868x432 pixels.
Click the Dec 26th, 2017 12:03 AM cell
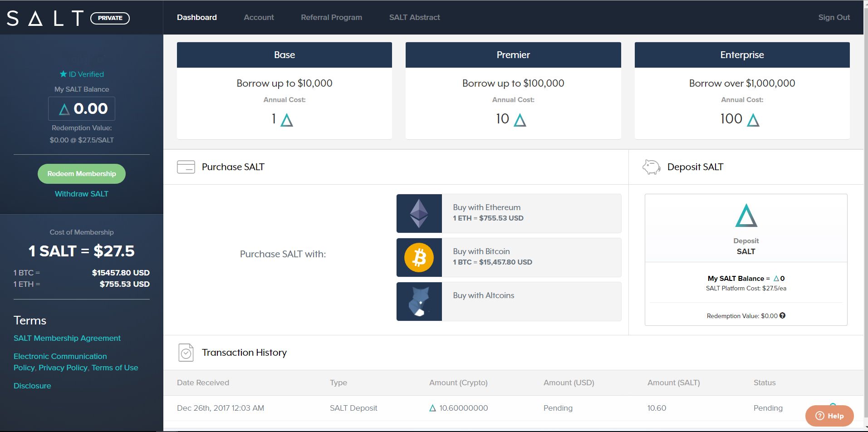(x=221, y=408)
